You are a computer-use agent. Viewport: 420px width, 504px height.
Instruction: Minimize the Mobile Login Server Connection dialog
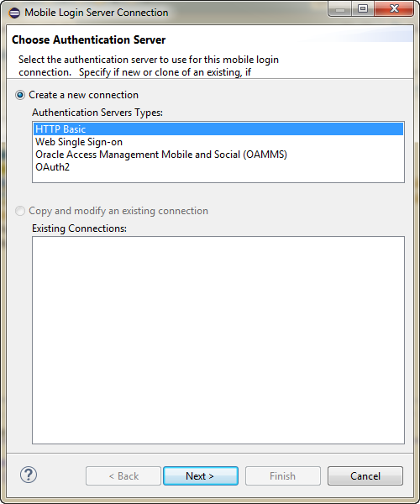click(339, 9)
